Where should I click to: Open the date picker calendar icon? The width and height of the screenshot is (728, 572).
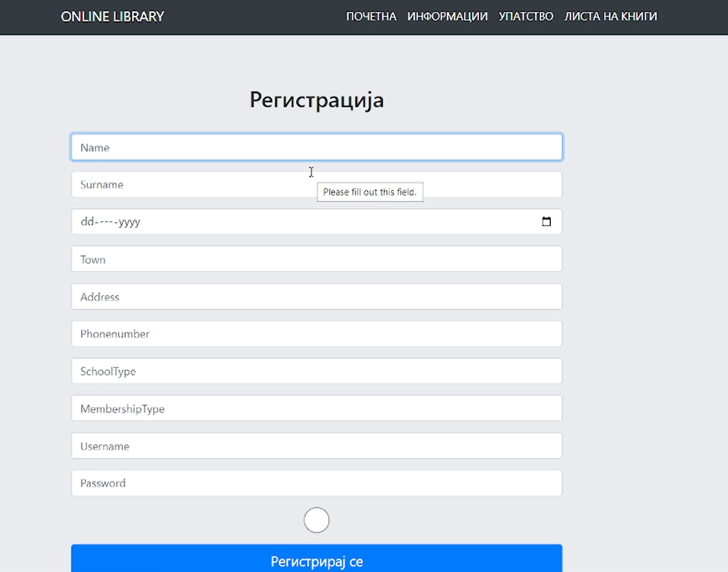(x=546, y=222)
